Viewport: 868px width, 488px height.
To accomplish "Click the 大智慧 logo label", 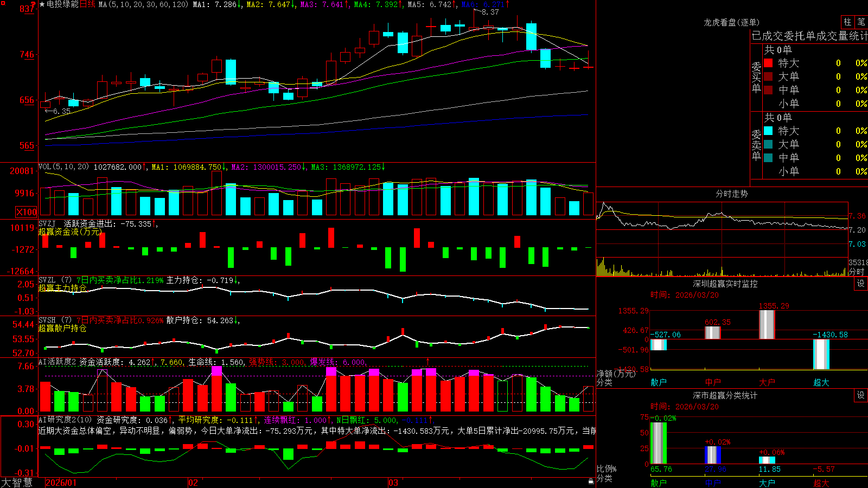I will coord(17,483).
